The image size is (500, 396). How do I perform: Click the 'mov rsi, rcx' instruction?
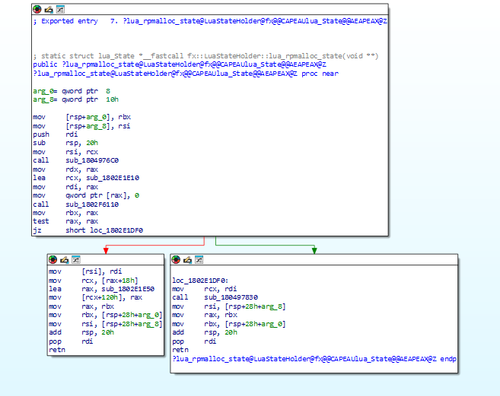(x=65, y=152)
